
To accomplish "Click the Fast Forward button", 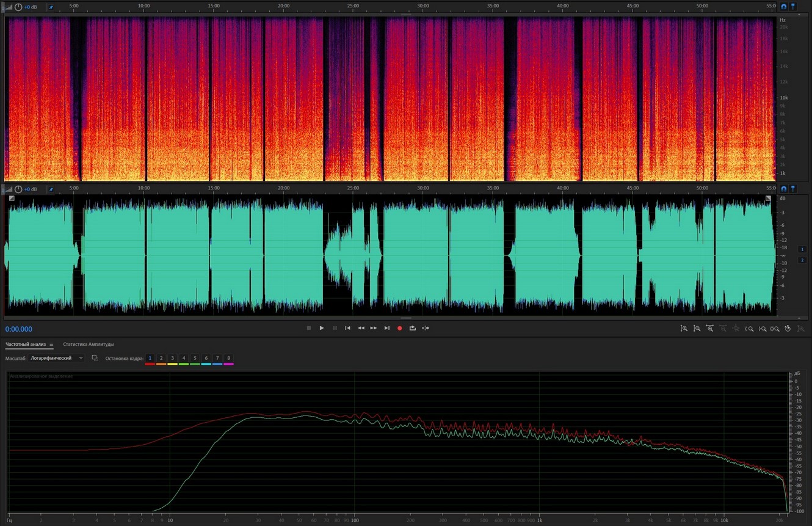I will pyautogui.click(x=374, y=328).
